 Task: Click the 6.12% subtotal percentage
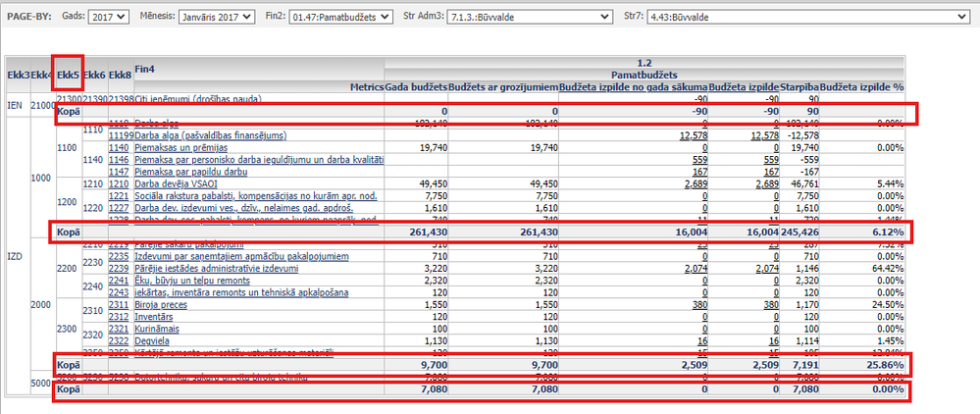887,232
